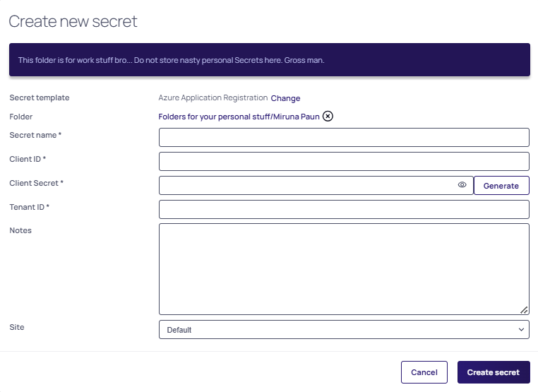The height and width of the screenshot is (392, 538).
Task: Select the Create new secret heading
Action: [x=73, y=21]
